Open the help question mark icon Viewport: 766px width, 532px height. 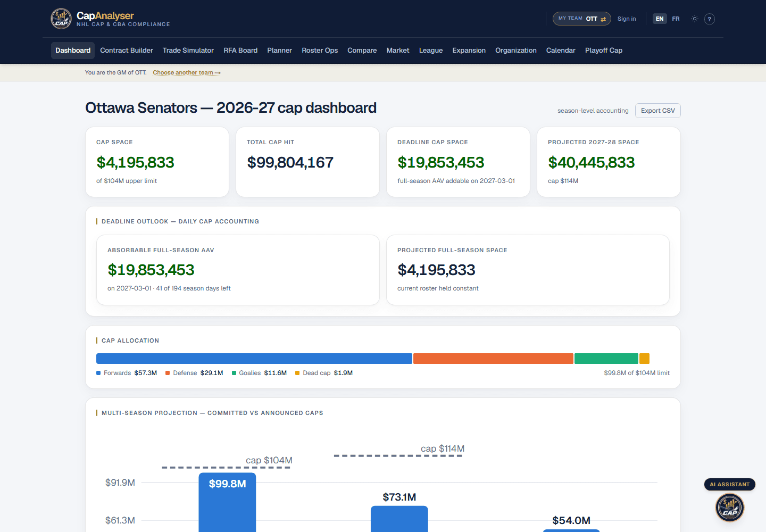[709, 19]
